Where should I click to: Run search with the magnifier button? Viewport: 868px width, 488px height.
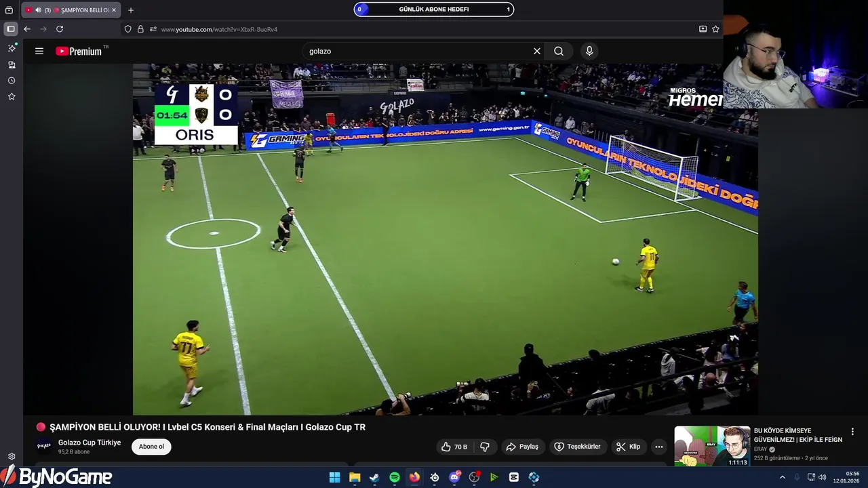[559, 51]
